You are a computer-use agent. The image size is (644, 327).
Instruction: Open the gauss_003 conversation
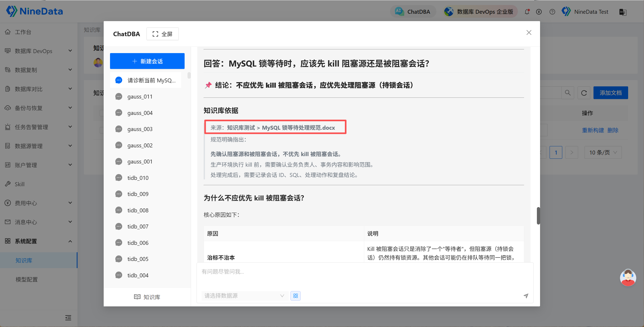[x=146, y=129]
